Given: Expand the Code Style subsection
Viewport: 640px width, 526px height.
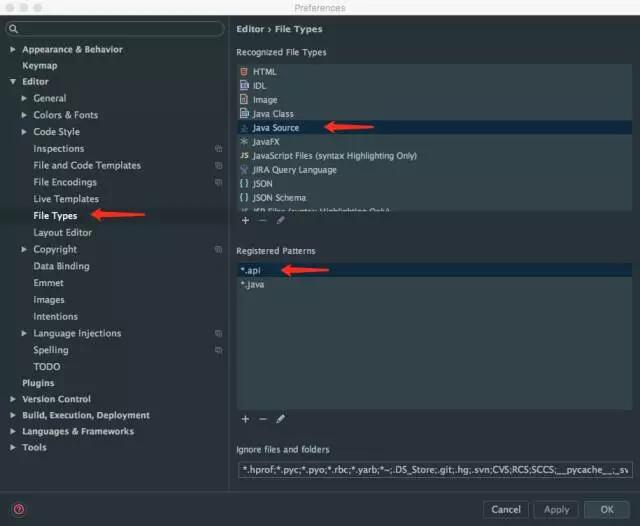Looking at the screenshot, I should coord(24,132).
